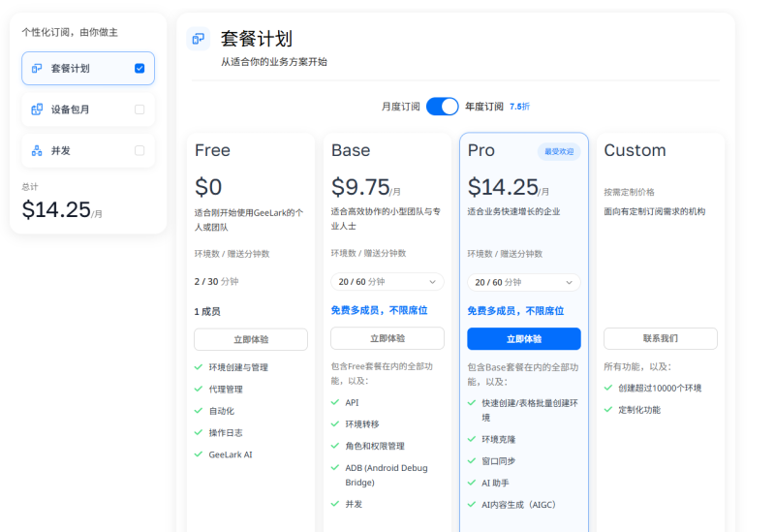Image resolution: width=775 pixels, height=532 pixels.
Task: Click the $0 Free price
Action: coord(208,187)
